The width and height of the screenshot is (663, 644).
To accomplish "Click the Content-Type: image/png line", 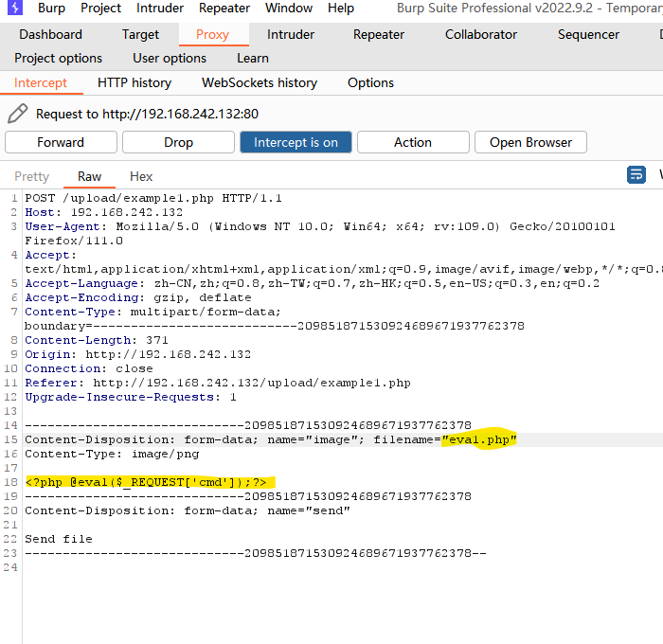I will point(112,454).
